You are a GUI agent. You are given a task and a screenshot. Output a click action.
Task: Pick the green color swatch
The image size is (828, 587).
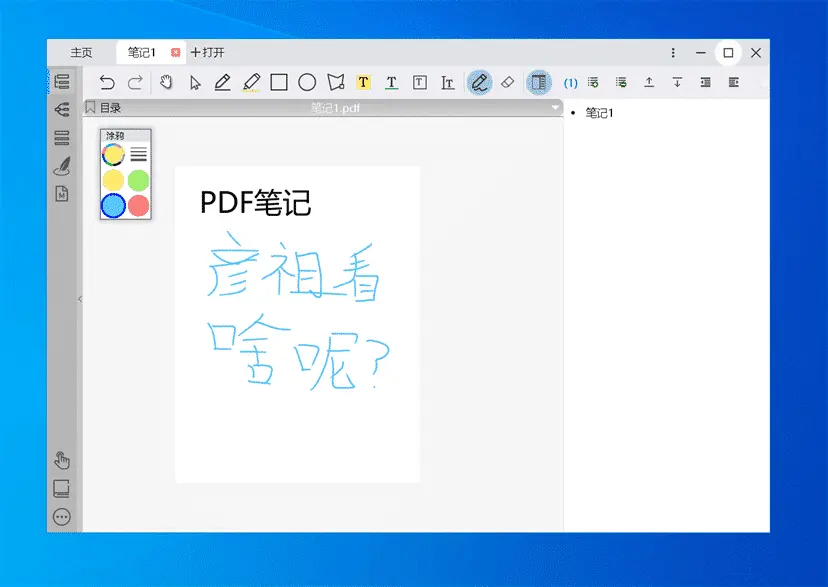click(x=138, y=180)
